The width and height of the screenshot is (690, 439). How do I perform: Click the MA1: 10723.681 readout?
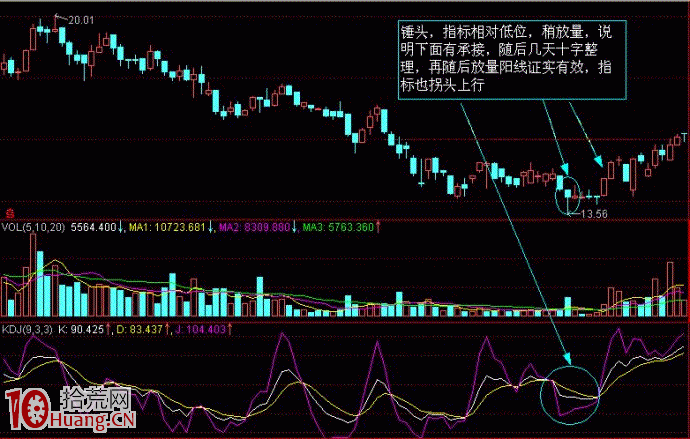click(167, 227)
